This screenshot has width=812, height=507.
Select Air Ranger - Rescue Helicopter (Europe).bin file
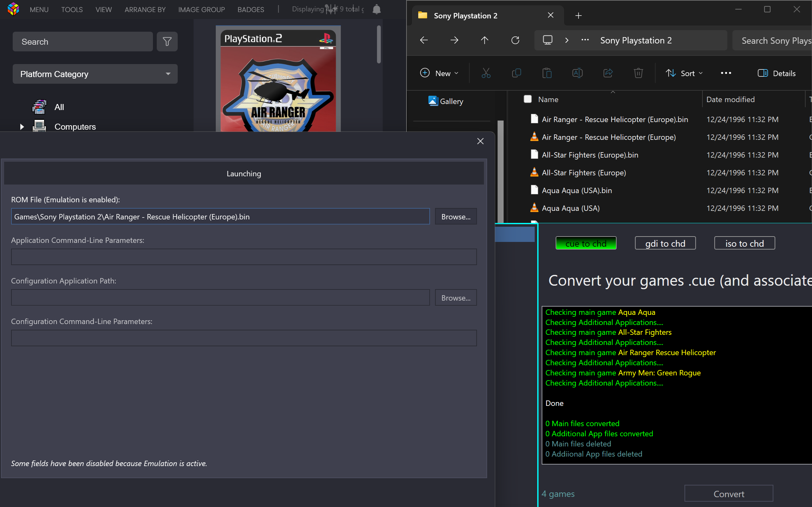(614, 119)
